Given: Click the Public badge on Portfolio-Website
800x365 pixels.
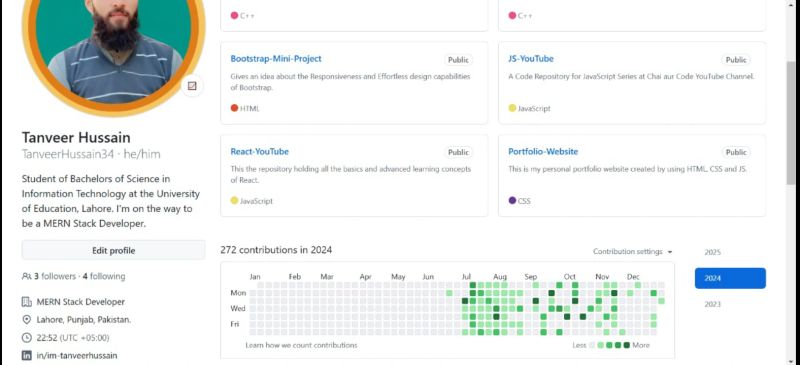Looking at the screenshot, I should click(736, 152).
